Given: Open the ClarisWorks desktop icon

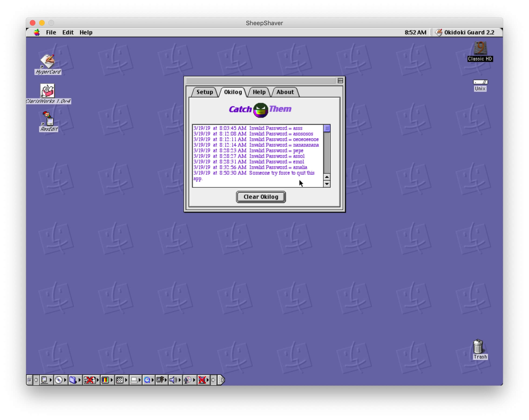Looking at the screenshot, I should pyautogui.click(x=47, y=91).
